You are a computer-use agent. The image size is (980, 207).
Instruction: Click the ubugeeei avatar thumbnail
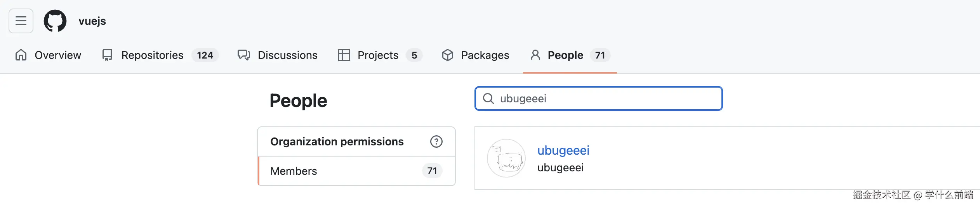(x=506, y=158)
